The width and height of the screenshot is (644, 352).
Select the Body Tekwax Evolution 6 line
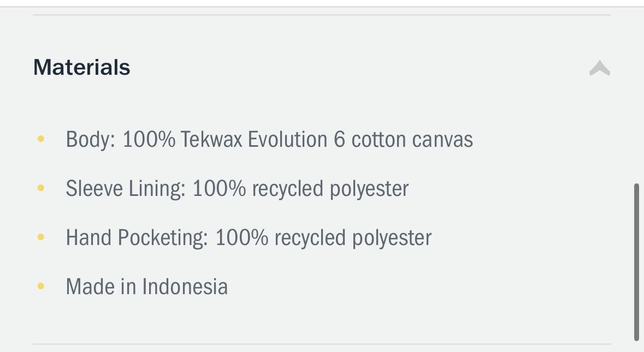click(x=269, y=139)
